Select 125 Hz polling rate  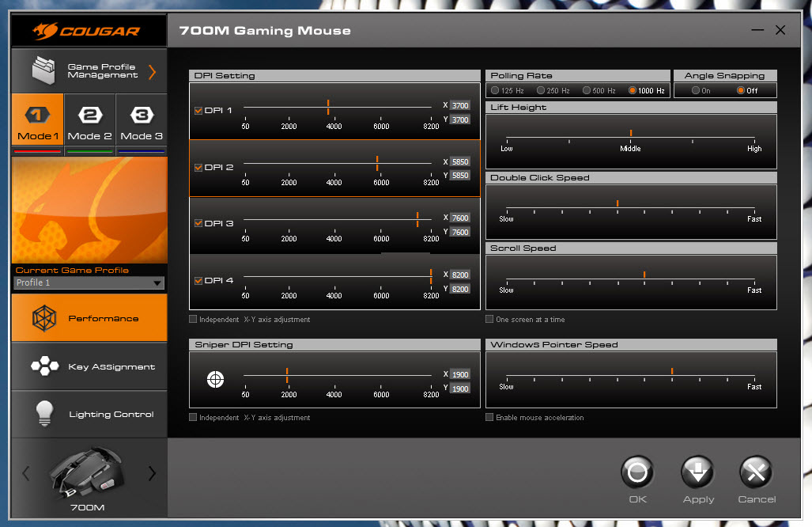[x=495, y=90]
